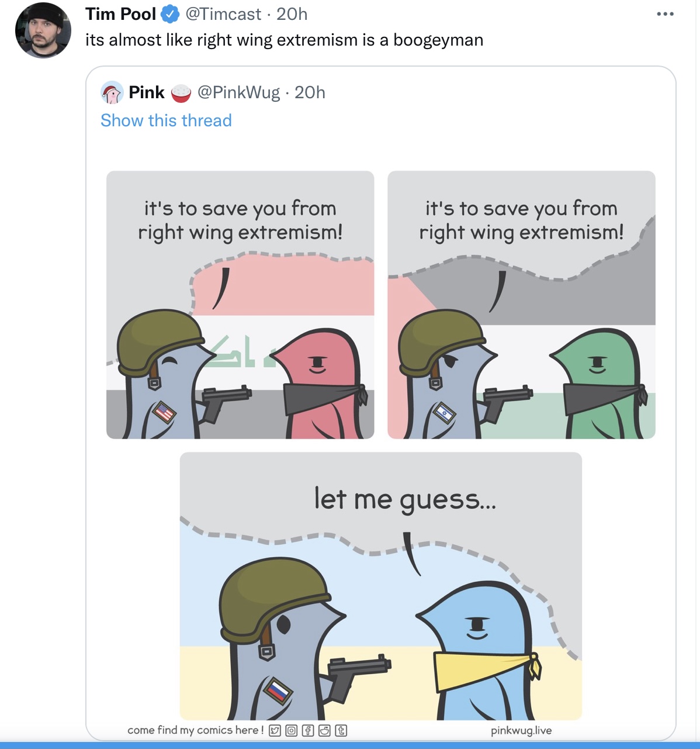The image size is (700, 749).
Task: Click the Show this thread link
Action: pyautogui.click(x=166, y=120)
